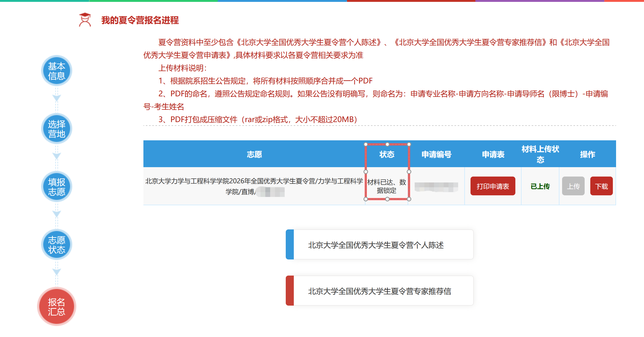644x337 pixels.
Task: Click the graduate student icon beside the title
Action: (x=85, y=20)
